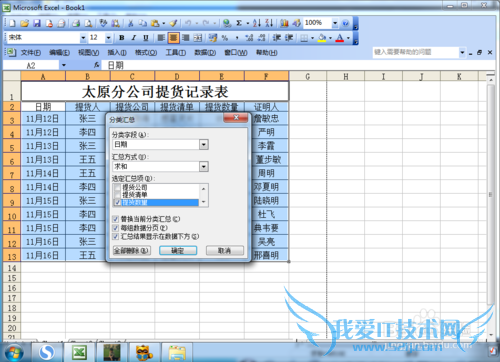The image size is (500, 362).
Task: Save the workbook with the floppy disk icon
Action: point(37,23)
